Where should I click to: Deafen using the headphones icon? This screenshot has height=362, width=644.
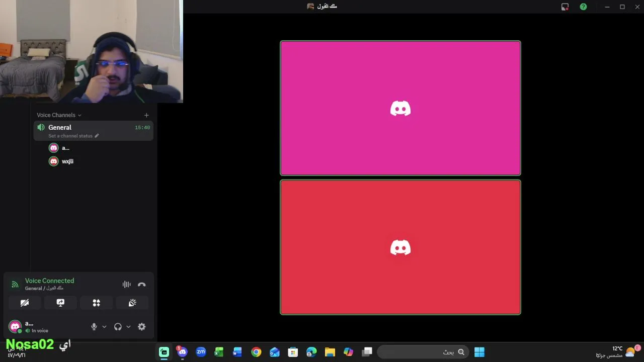click(x=118, y=327)
